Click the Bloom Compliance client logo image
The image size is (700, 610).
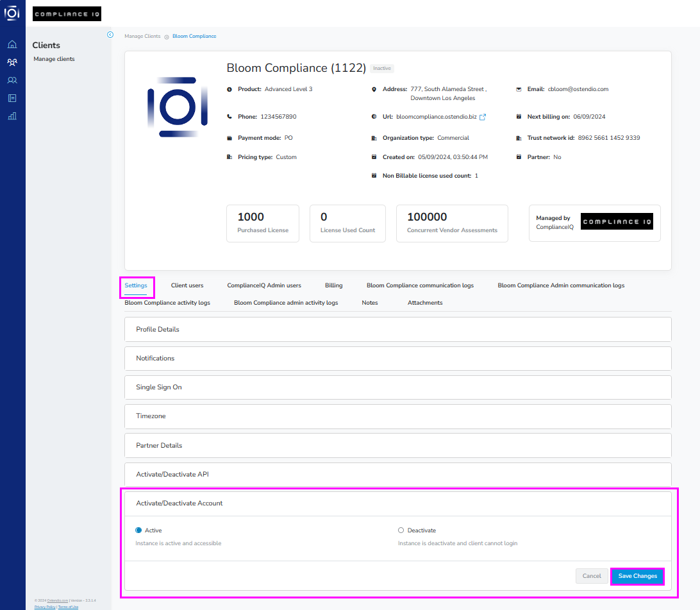(178, 107)
